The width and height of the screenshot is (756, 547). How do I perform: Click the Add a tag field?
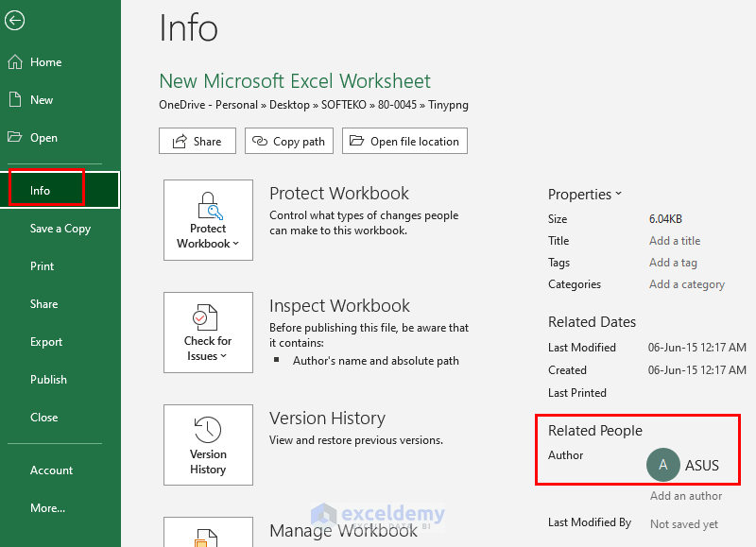[x=673, y=263]
